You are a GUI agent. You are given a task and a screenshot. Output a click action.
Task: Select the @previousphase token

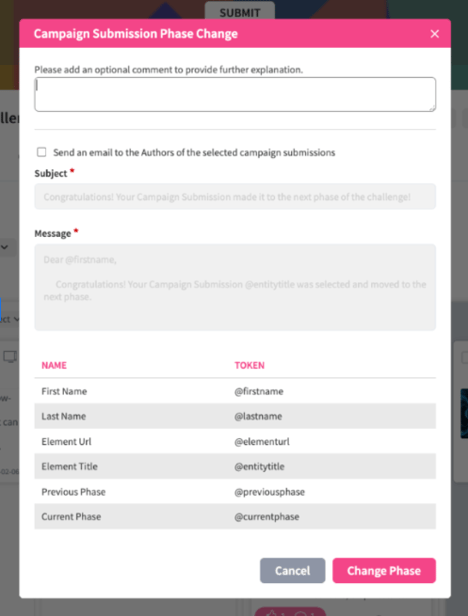click(x=270, y=492)
